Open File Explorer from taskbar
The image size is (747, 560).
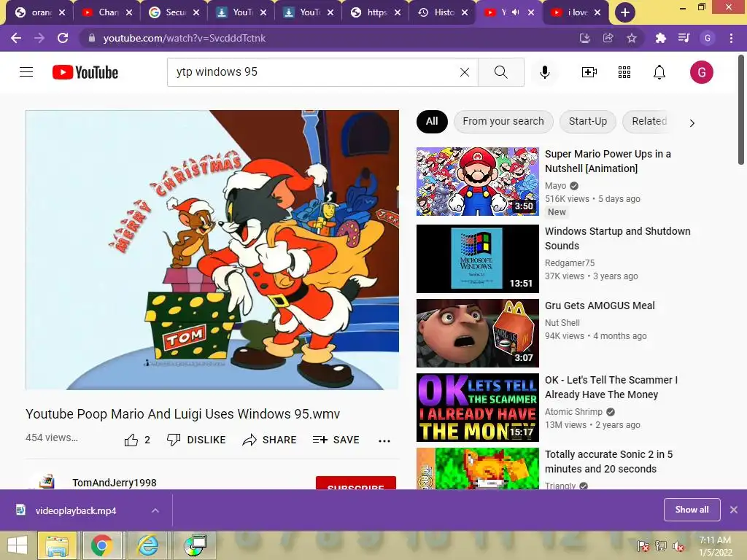(x=57, y=545)
